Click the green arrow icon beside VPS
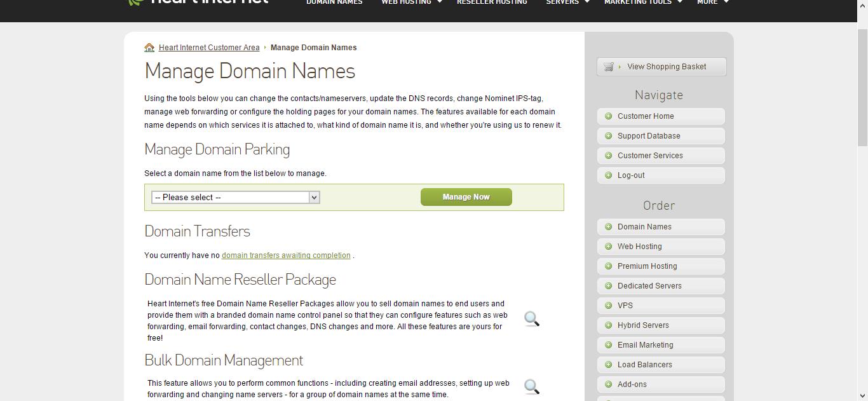 (x=608, y=306)
